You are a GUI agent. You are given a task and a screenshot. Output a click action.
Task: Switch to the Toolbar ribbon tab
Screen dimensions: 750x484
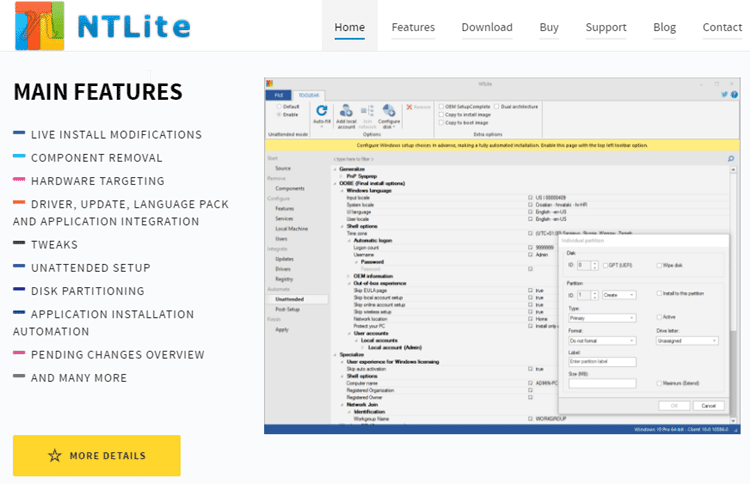[x=309, y=95]
